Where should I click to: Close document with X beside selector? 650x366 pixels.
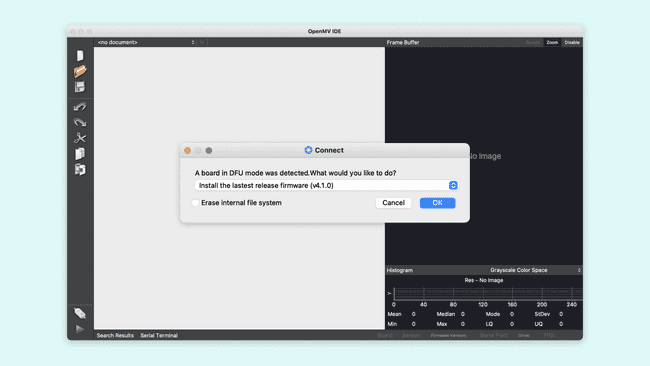[x=202, y=42]
